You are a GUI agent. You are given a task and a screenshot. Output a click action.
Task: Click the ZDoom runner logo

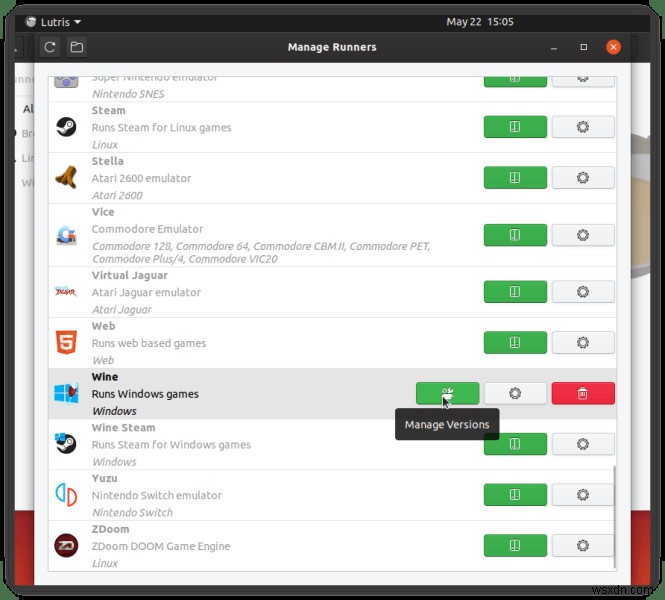coord(66,545)
